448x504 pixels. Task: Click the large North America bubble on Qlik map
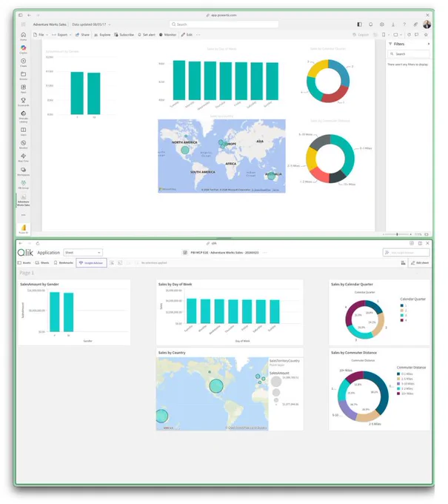click(x=216, y=385)
